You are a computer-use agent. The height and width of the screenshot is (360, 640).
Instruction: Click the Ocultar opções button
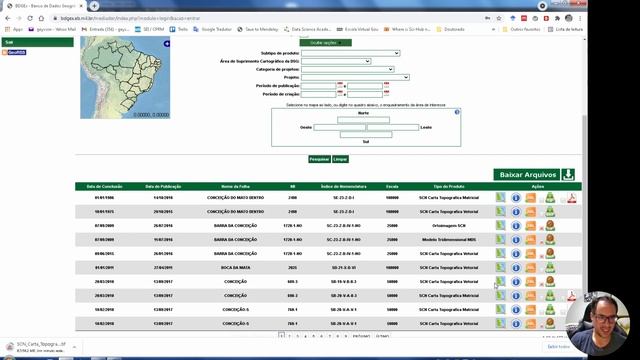[325, 43]
